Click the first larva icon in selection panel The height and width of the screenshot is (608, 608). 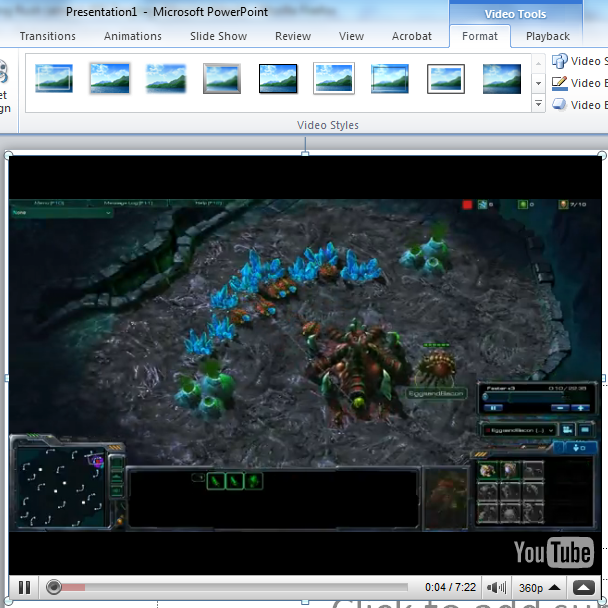[x=216, y=481]
